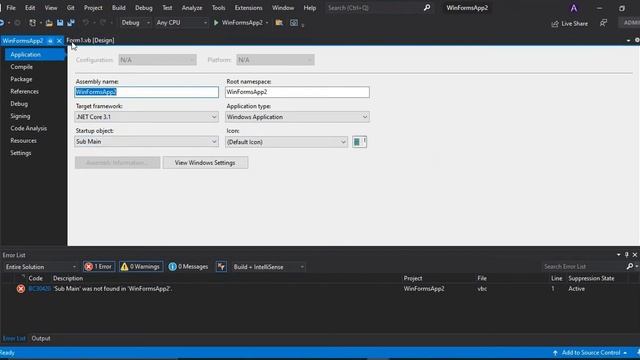This screenshot has height=360, width=640.
Task: Open the Build + IntelliSense dropdown
Action: coord(268,267)
